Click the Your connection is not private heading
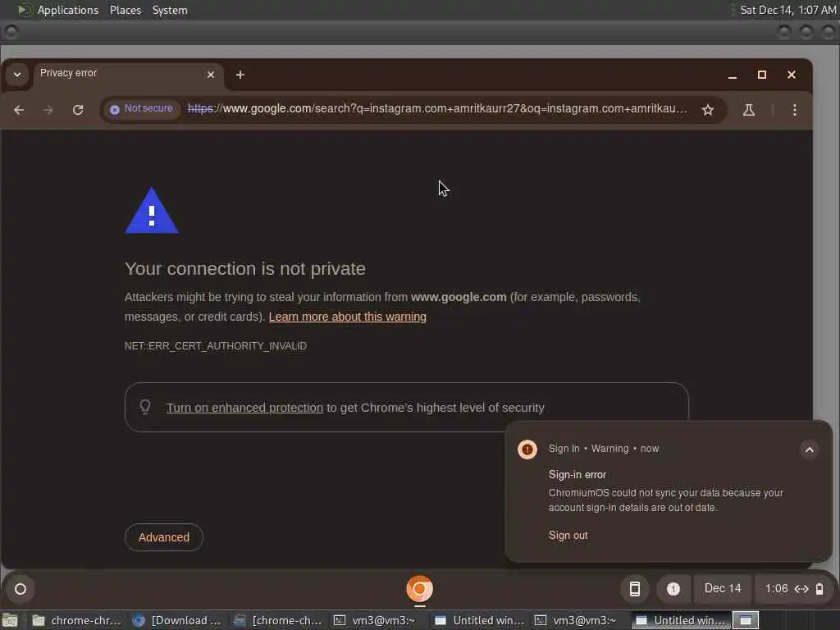840x630 pixels. 244,268
